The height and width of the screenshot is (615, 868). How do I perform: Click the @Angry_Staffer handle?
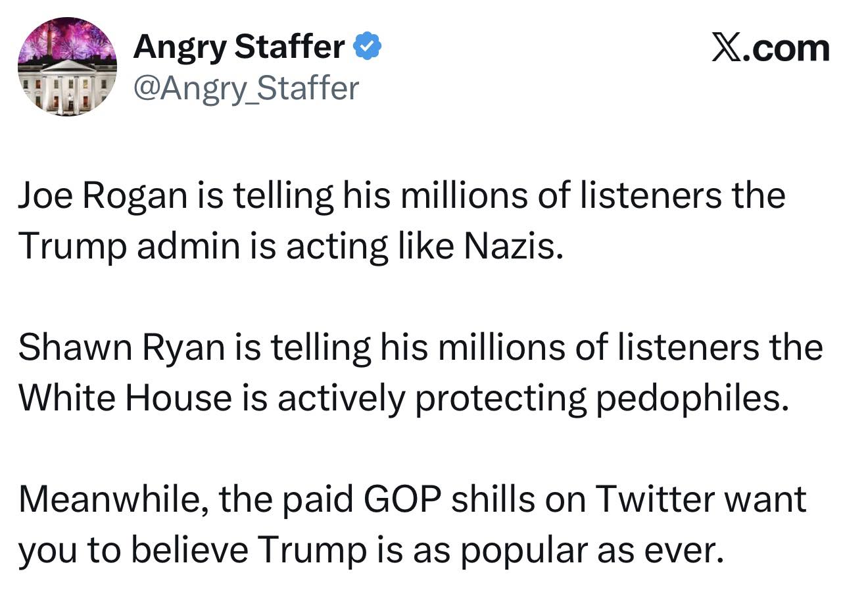coord(246,88)
